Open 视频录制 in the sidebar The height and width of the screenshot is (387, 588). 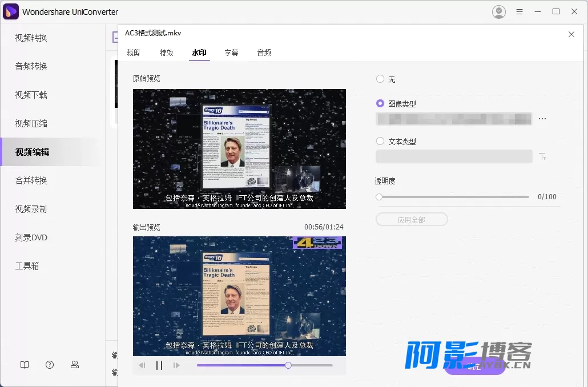click(x=31, y=209)
